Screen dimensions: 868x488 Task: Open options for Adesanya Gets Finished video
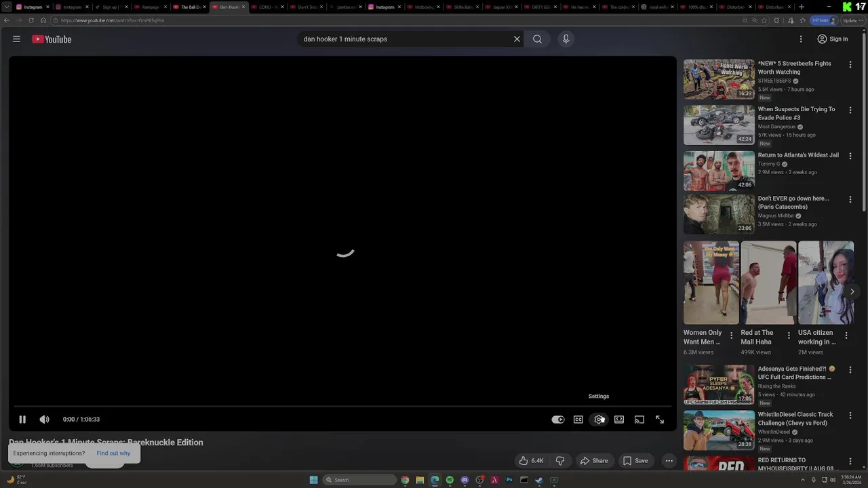[850, 370]
